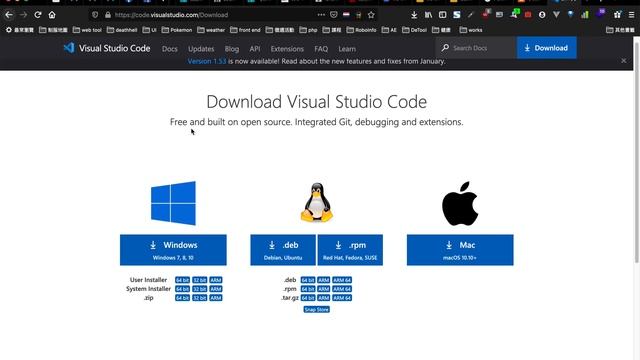Open the browser home page icon

52,15
